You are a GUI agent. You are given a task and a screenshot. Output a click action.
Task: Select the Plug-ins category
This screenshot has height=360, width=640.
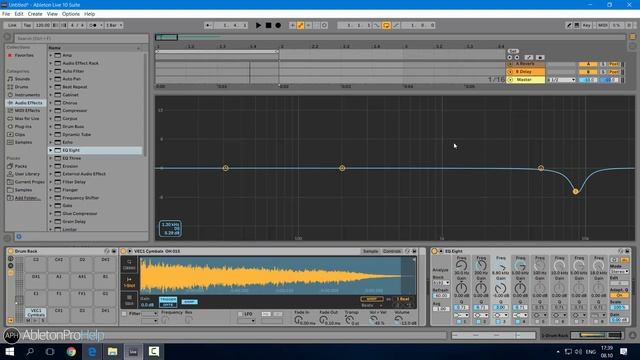point(23,127)
